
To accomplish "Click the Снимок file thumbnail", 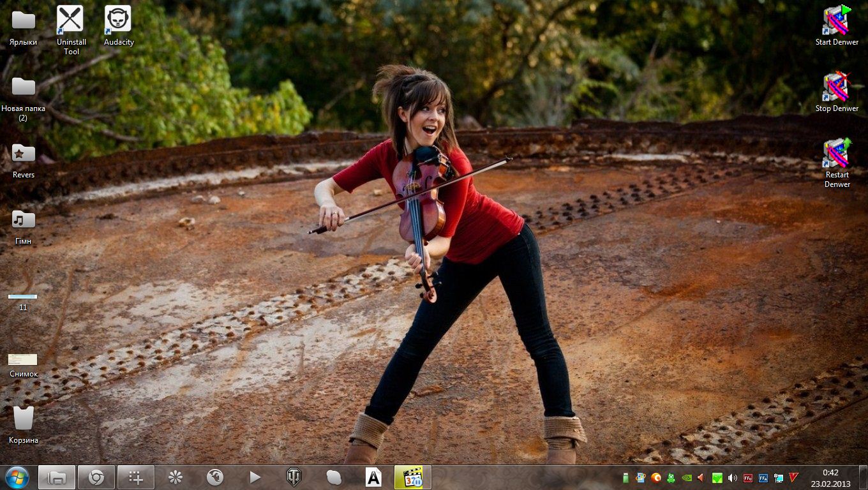I will click(x=23, y=360).
